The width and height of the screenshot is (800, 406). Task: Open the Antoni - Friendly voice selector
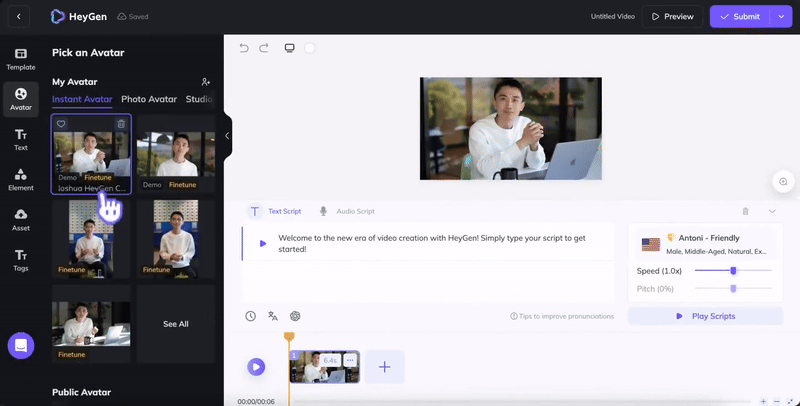point(705,243)
